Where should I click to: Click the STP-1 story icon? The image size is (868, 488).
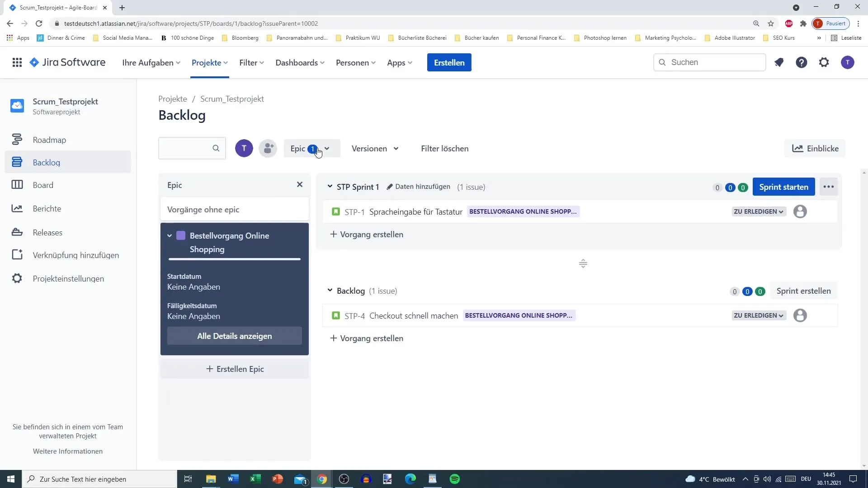coord(335,211)
